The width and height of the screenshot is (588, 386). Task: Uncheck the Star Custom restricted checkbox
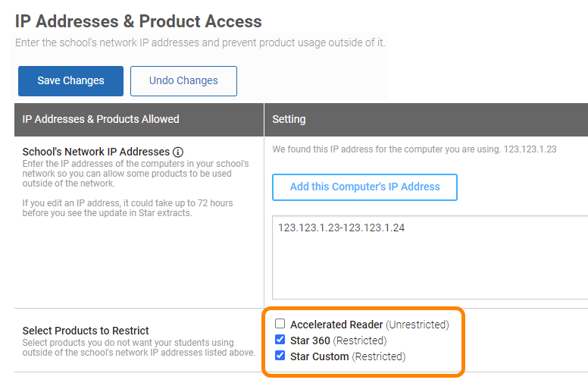click(x=280, y=356)
